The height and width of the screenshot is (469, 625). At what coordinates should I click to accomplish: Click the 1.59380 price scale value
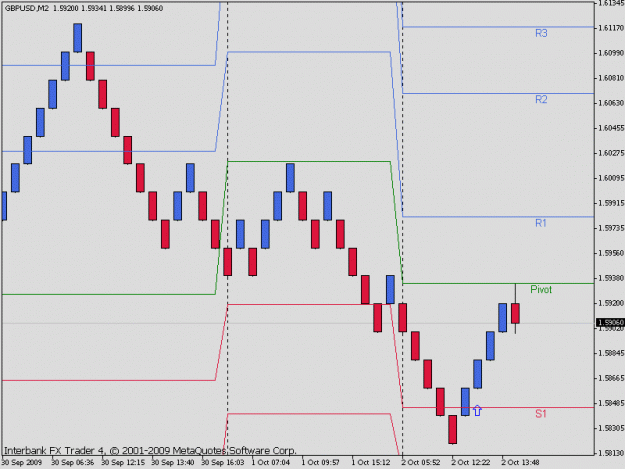click(x=611, y=278)
